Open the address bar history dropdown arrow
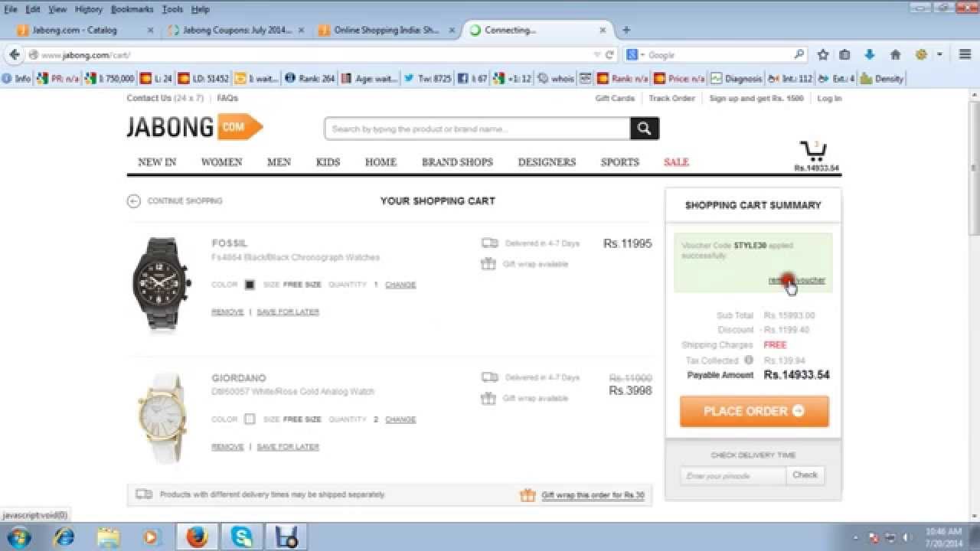Viewport: 980px width, 551px height. pos(597,55)
